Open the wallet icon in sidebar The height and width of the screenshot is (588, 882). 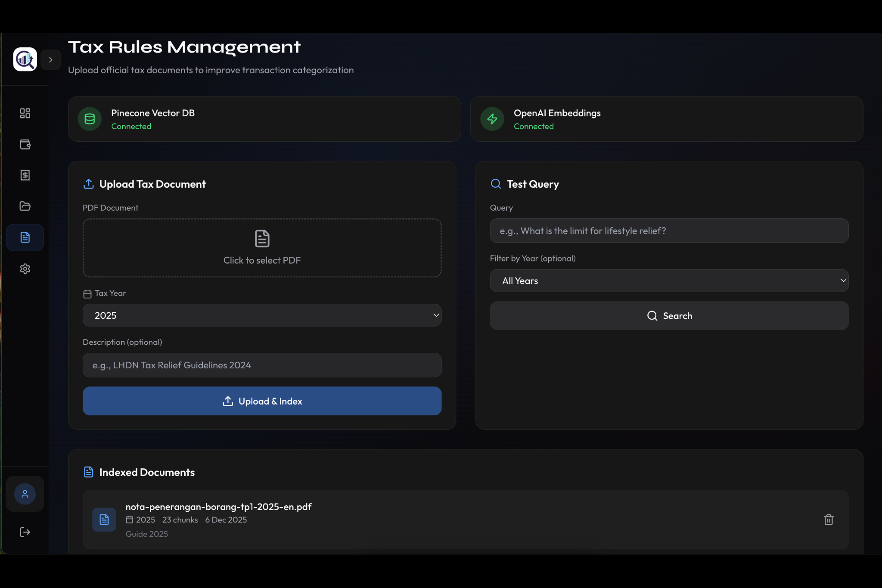25,144
